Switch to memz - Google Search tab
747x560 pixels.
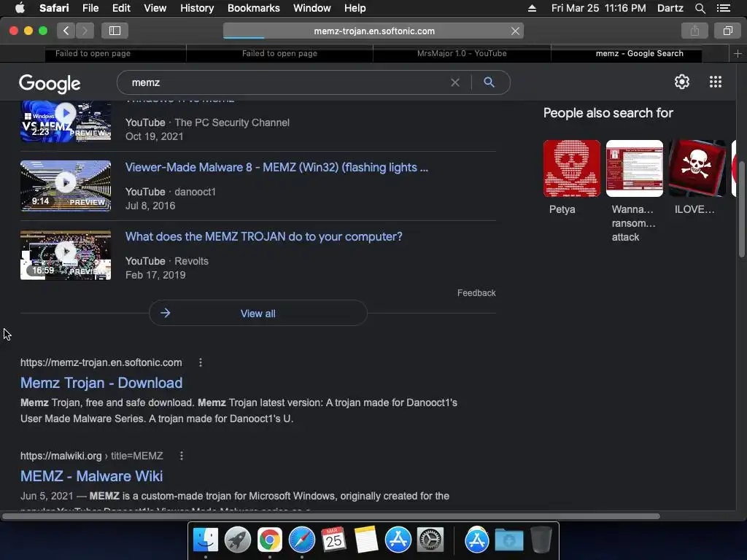(639, 53)
